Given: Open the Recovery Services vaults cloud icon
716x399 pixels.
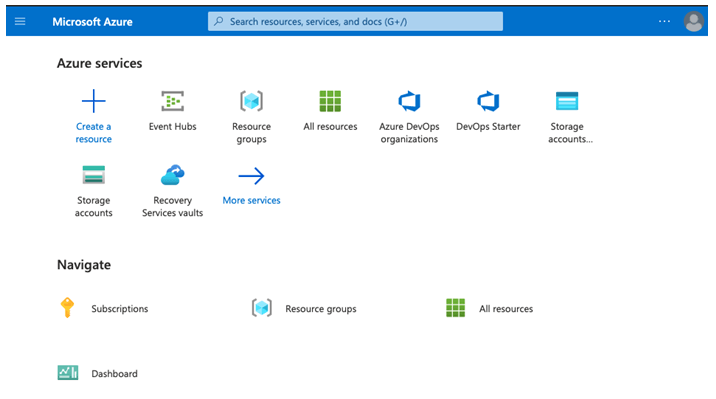Looking at the screenshot, I should [x=173, y=175].
